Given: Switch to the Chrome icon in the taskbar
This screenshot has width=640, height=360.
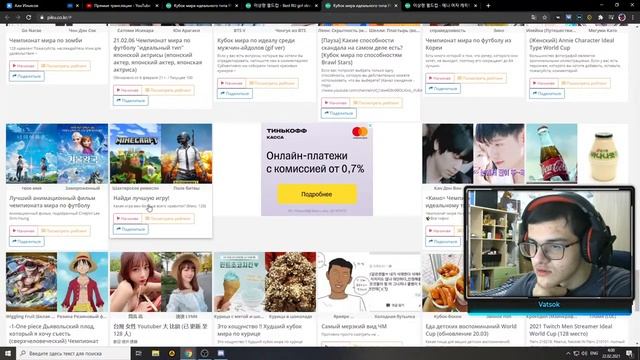Looking at the screenshot, I should point(188,353).
